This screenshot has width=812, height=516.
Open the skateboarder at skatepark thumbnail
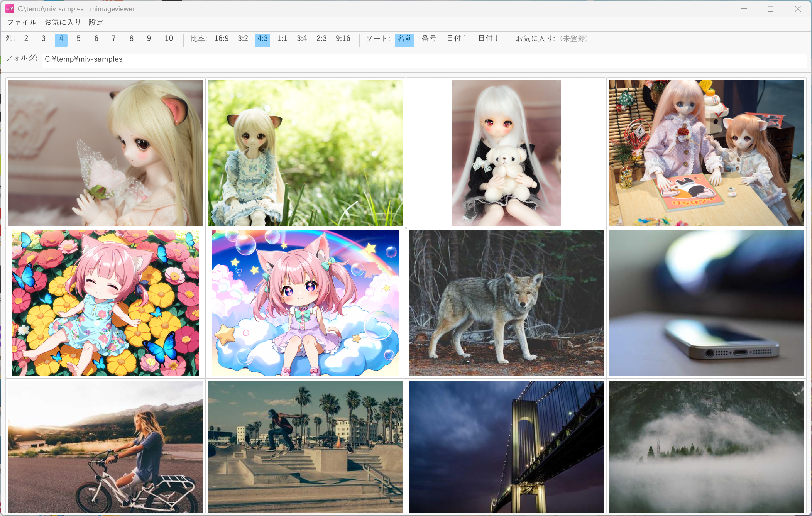[x=306, y=447]
